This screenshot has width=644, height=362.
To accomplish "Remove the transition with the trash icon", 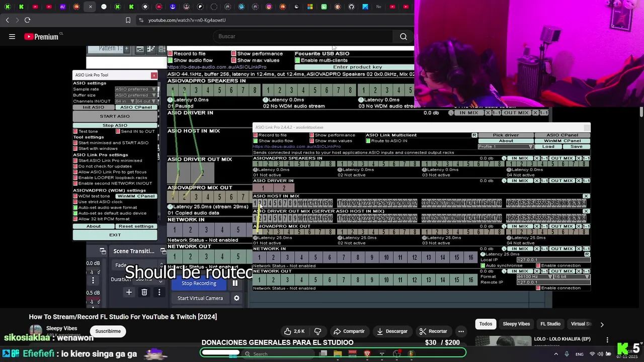I will pos(144,292).
